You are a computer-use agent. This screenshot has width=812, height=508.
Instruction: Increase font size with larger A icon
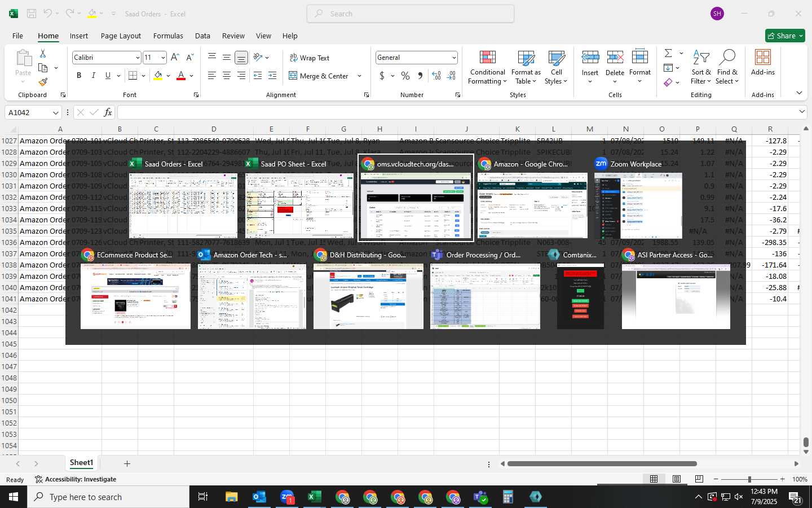(175, 58)
